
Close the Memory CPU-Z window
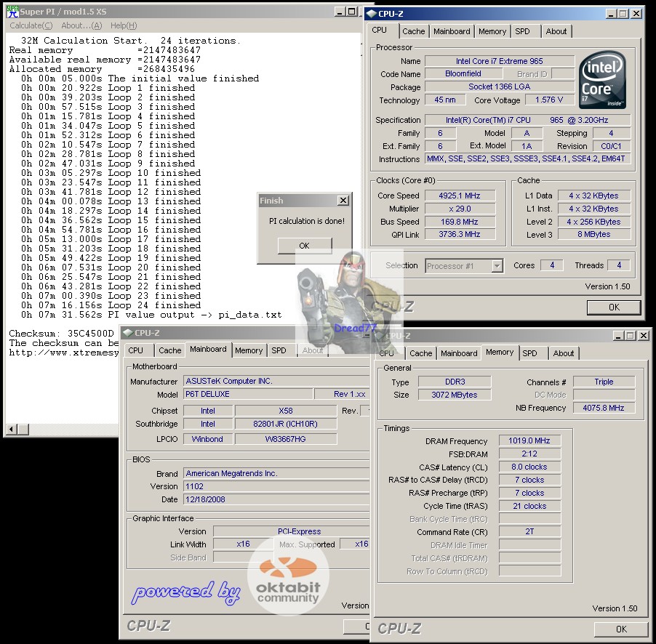tap(644, 335)
